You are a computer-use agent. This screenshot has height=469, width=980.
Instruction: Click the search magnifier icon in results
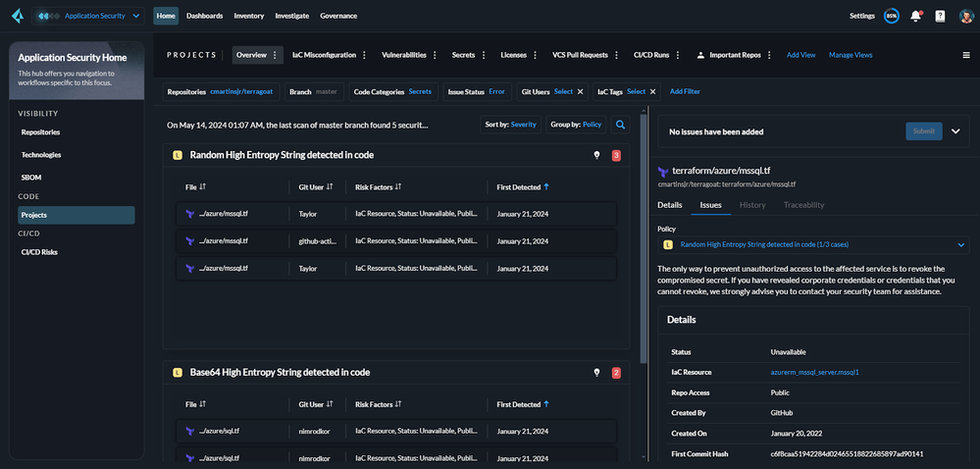point(621,125)
